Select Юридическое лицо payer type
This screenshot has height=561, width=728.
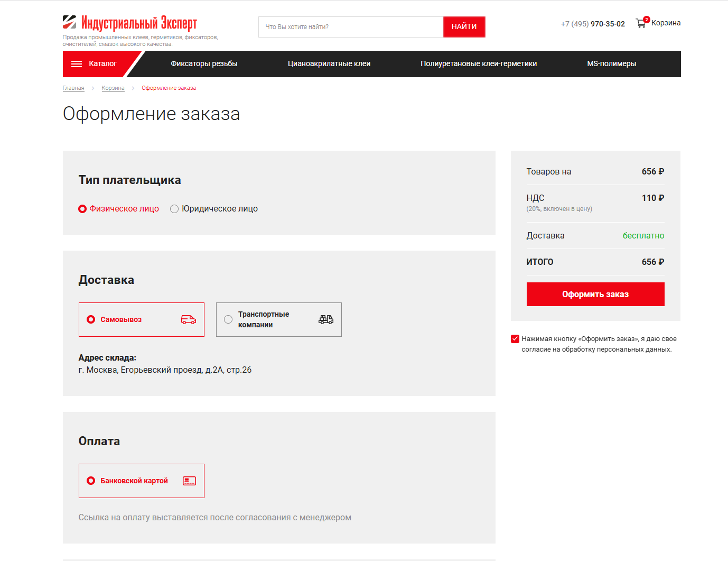(x=174, y=209)
